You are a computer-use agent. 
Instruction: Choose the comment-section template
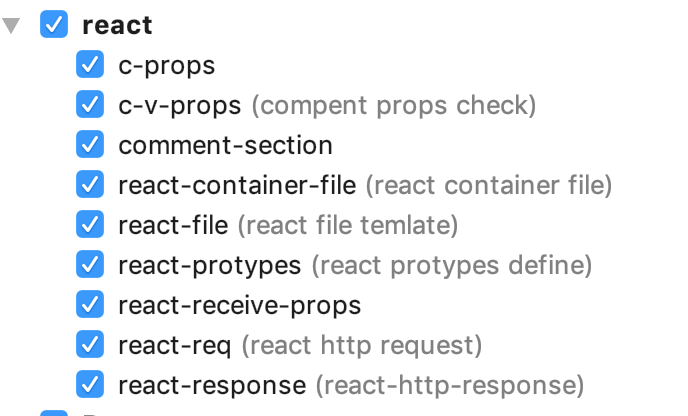point(225,145)
